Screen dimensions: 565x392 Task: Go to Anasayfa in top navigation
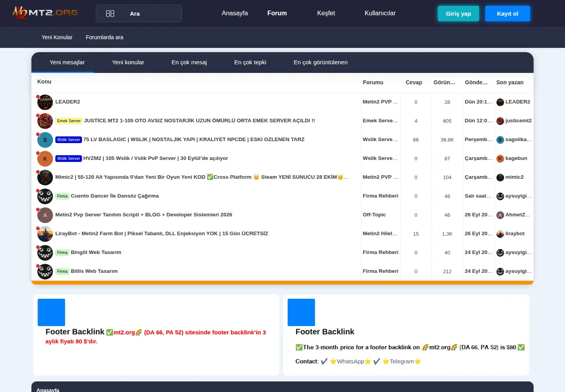point(235,13)
